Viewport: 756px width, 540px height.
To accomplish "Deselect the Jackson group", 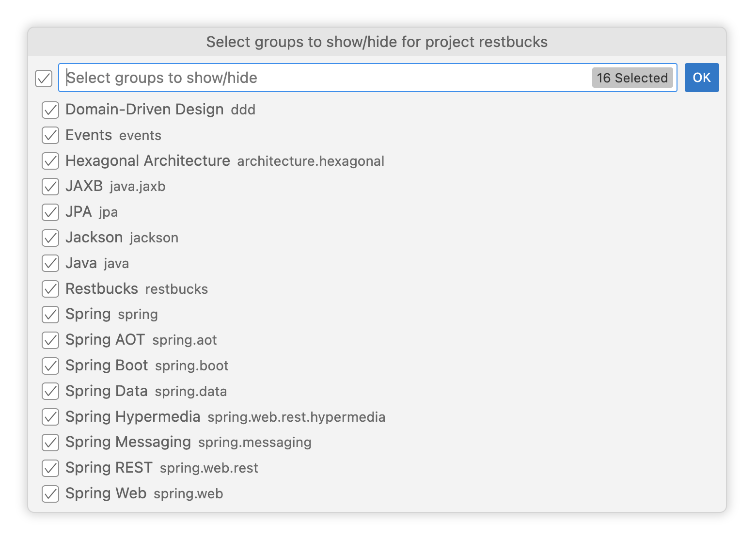I will click(x=50, y=238).
